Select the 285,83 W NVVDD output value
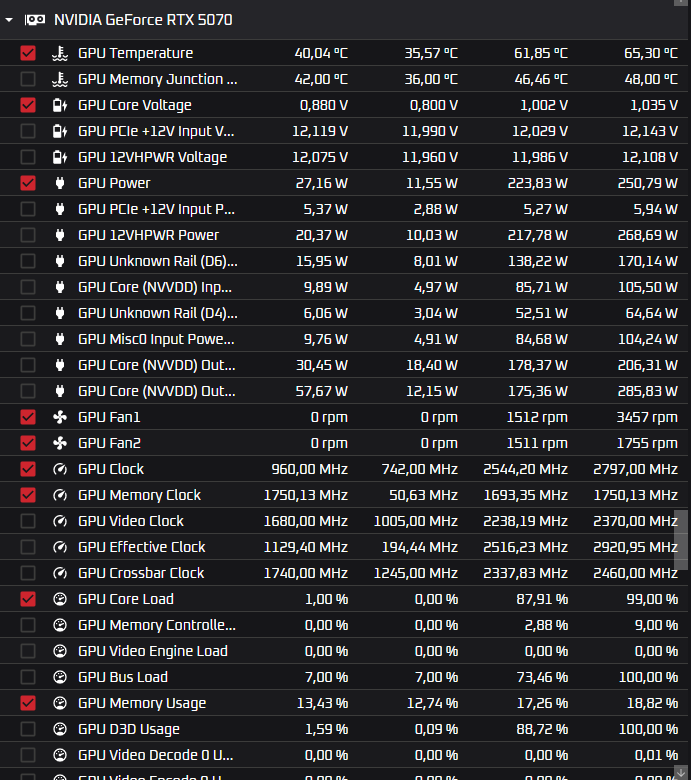 click(648, 391)
